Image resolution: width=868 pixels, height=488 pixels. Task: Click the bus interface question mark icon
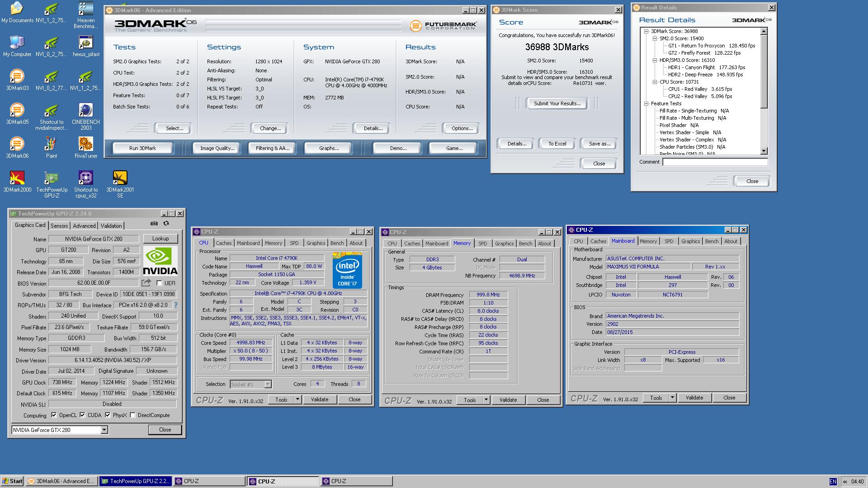click(x=176, y=305)
